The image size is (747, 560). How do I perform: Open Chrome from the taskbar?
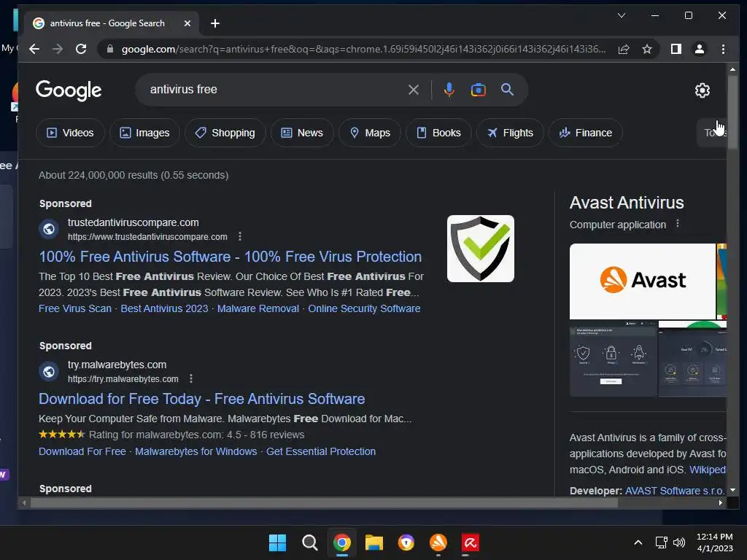pyautogui.click(x=342, y=542)
